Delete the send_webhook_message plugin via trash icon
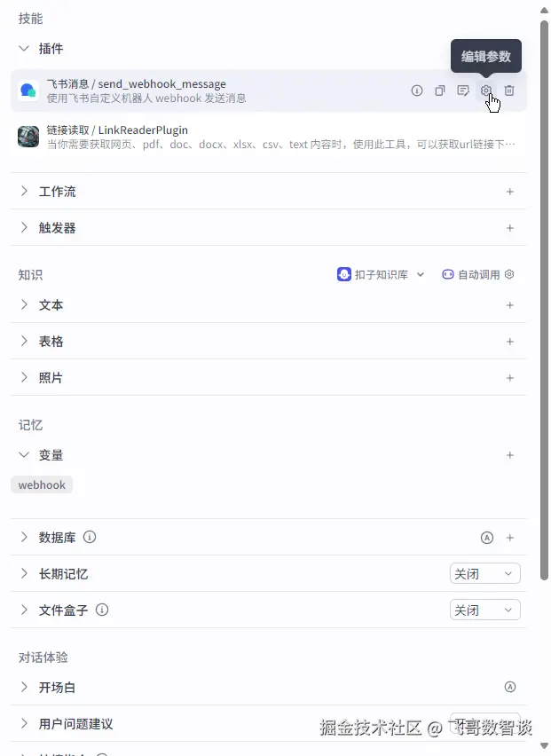The width and height of the screenshot is (551, 756). click(509, 91)
